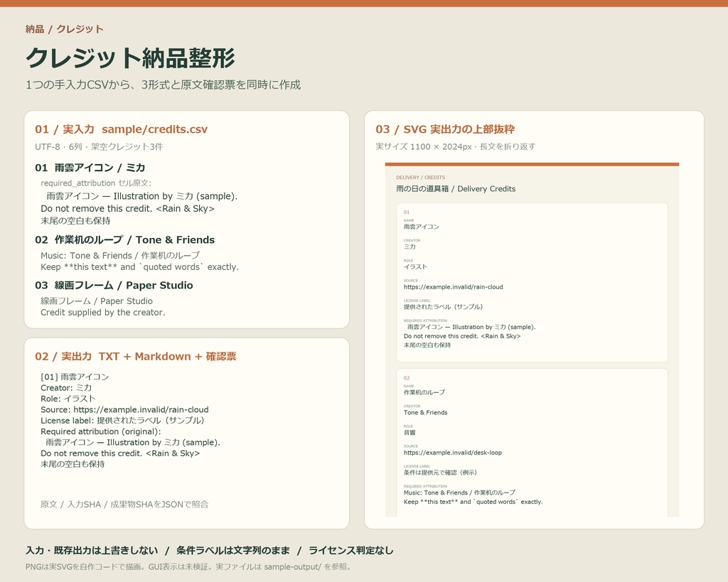Click the main title "クレジット納品整形"
Image resolution: width=728 pixels, height=582 pixels.
click(131, 58)
